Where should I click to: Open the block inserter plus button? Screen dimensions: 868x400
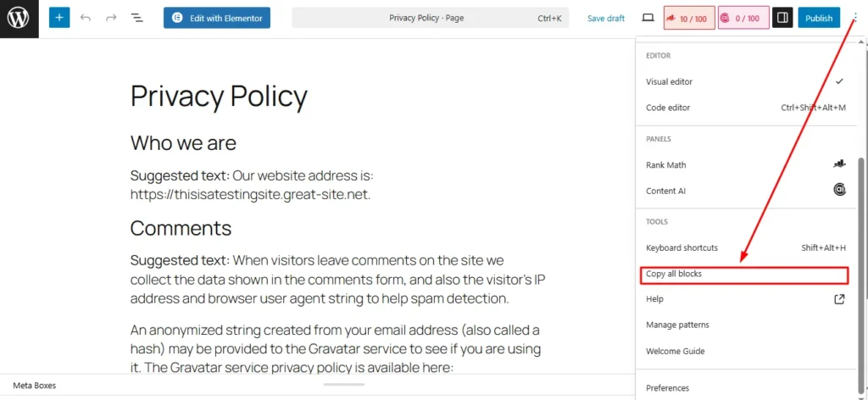[x=58, y=18]
